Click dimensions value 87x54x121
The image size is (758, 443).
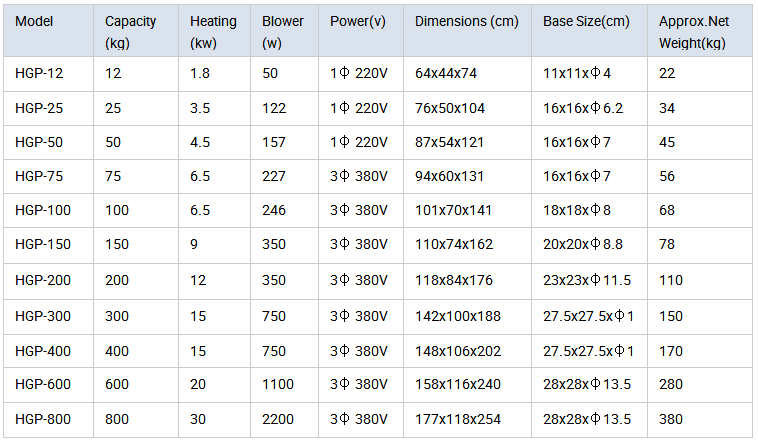(x=450, y=143)
